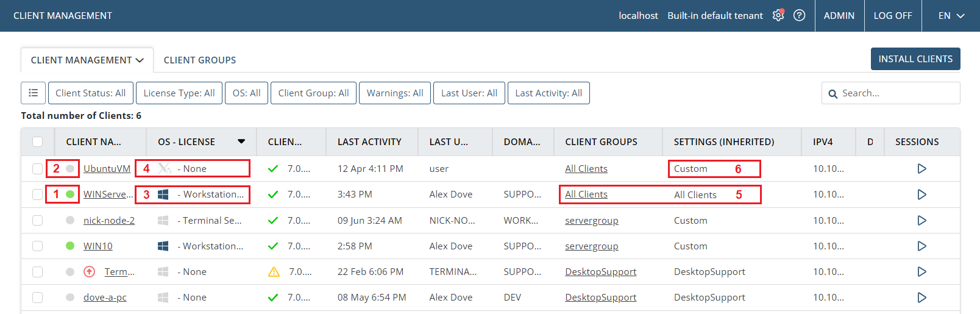Click the play icon for dove-a-pc session

click(921, 298)
